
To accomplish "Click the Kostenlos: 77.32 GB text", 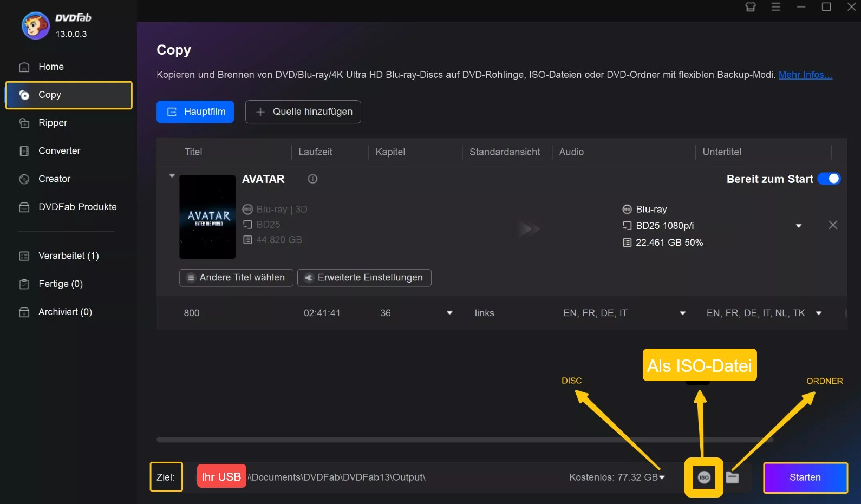I will pyautogui.click(x=614, y=477).
